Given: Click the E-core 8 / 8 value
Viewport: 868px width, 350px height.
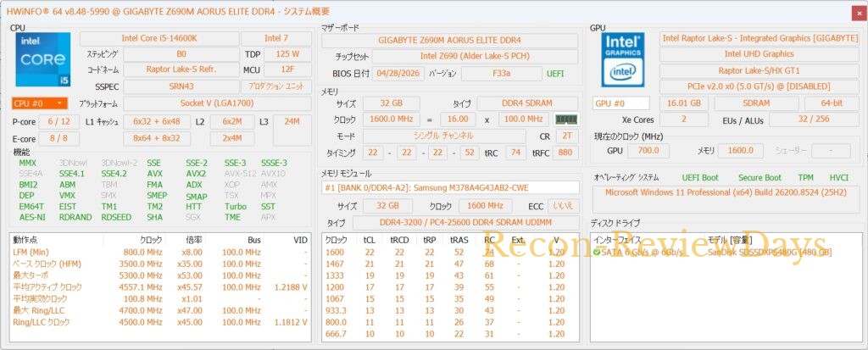Looking at the screenshot, I should (x=59, y=138).
